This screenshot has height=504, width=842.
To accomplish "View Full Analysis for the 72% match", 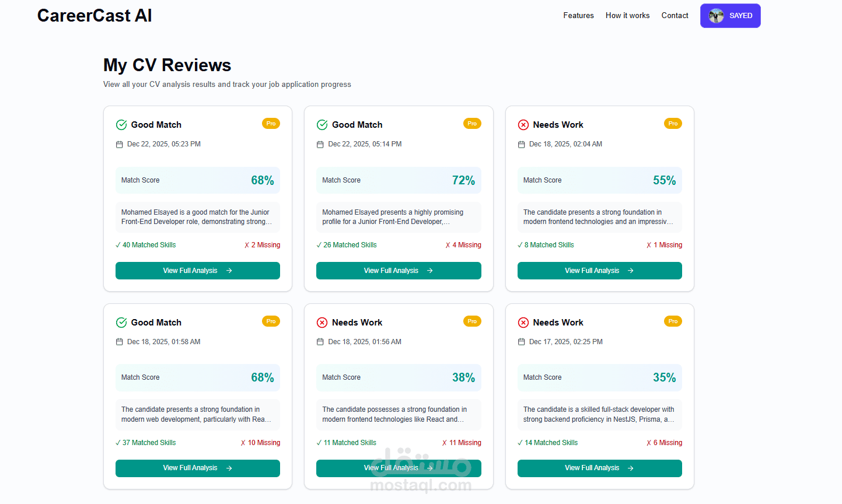I will tap(399, 271).
